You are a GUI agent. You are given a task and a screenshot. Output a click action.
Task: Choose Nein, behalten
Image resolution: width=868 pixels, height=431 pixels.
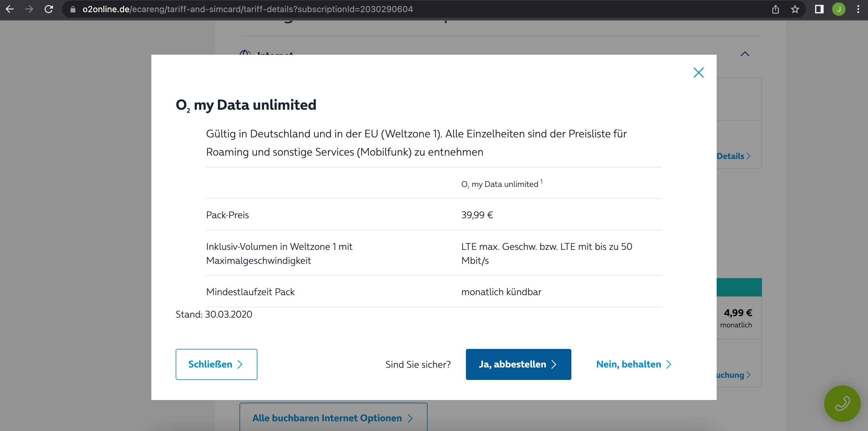point(633,364)
